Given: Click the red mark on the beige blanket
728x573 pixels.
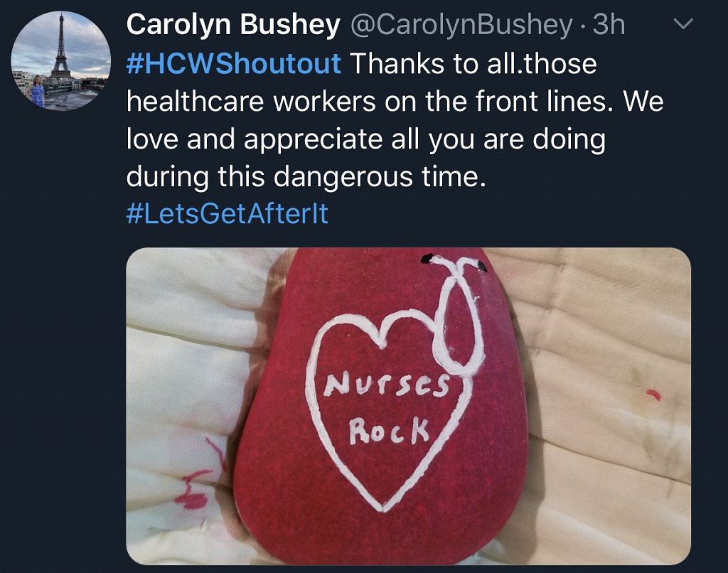Looking at the screenshot, I should 654,395.
